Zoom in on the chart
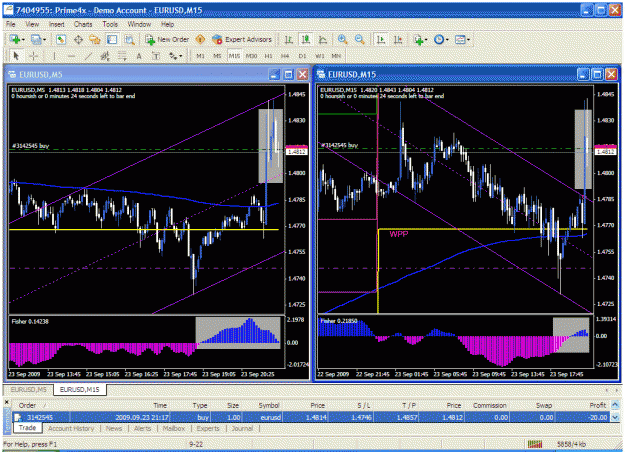Screen dimensions: 625x452 342,39
